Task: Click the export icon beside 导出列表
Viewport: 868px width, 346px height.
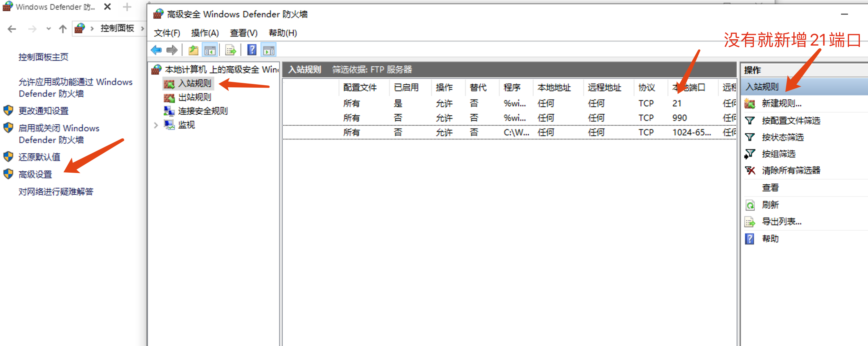Action: (749, 222)
